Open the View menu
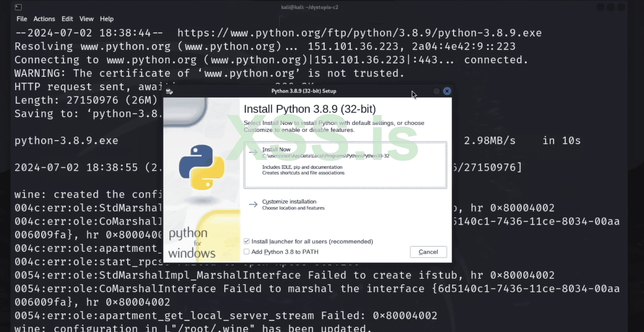 [x=86, y=19]
